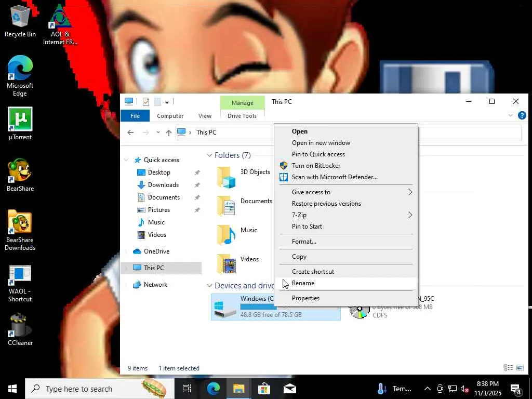Choose Open in new window

pos(345,143)
